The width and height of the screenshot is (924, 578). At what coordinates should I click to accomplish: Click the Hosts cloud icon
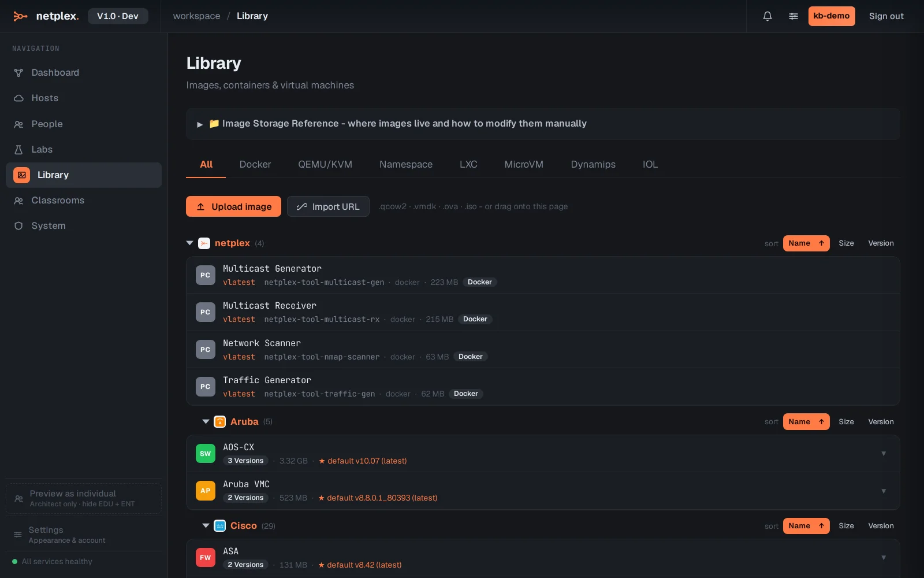[18, 98]
